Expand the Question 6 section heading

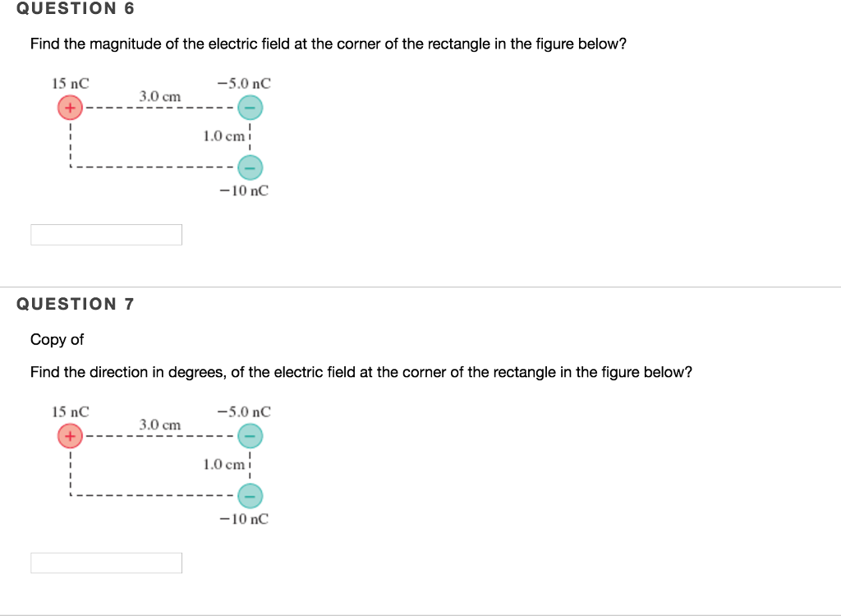pyautogui.click(x=76, y=9)
